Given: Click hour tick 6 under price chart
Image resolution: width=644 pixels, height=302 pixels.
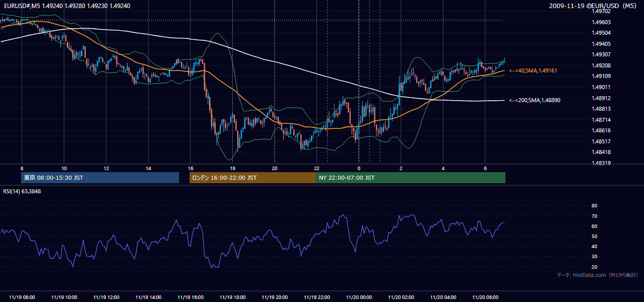Looking at the screenshot, I should (x=485, y=168).
